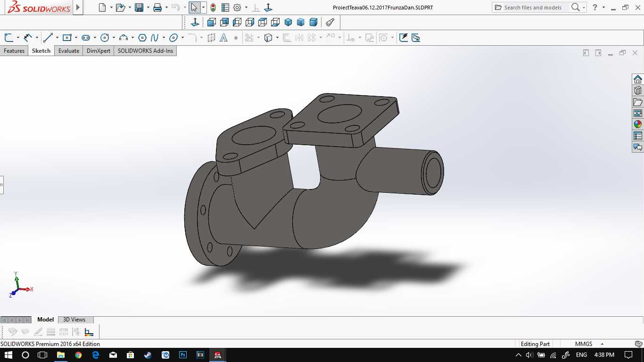The image size is (644, 362).
Task: Switch to the SOLIDWORKS Add-Ins tab
Action: [145, 51]
